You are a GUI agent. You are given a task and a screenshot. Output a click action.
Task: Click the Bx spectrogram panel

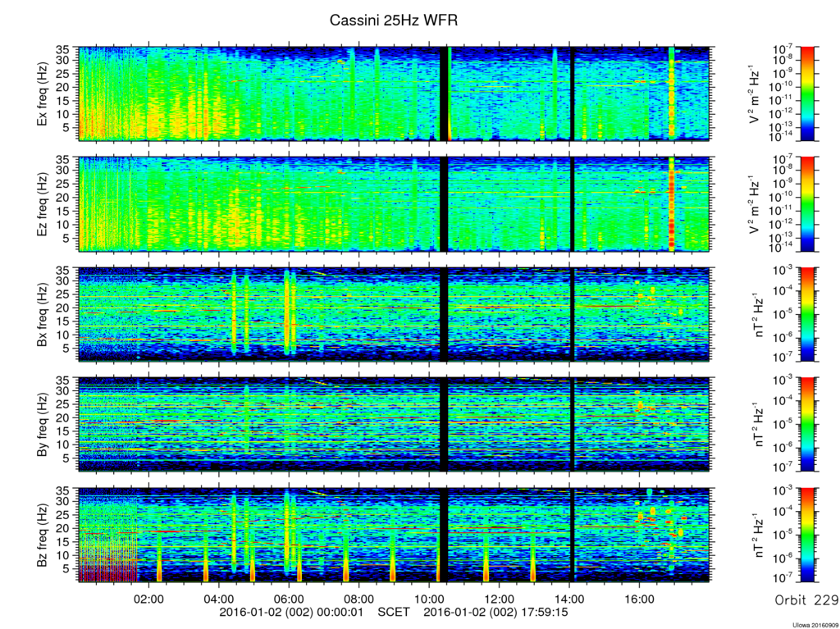coord(395,315)
